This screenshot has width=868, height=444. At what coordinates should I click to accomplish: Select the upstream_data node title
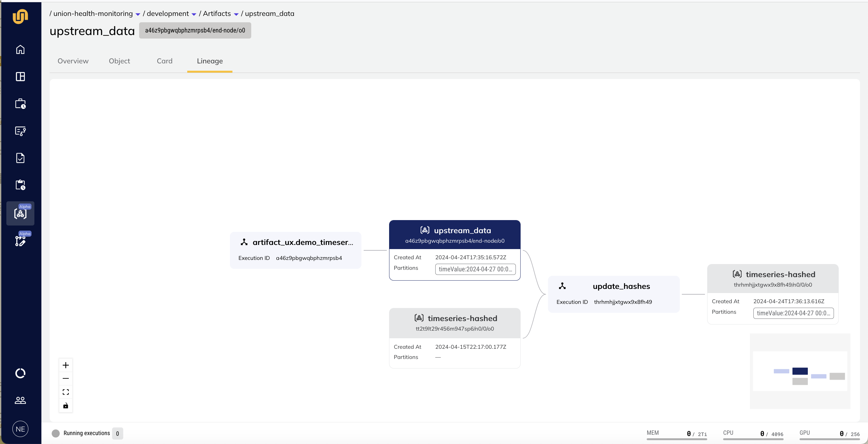tap(462, 230)
